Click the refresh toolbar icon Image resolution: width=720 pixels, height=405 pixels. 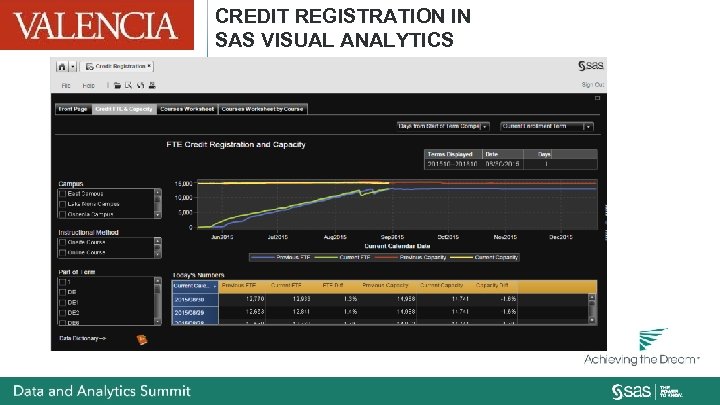click(x=140, y=85)
